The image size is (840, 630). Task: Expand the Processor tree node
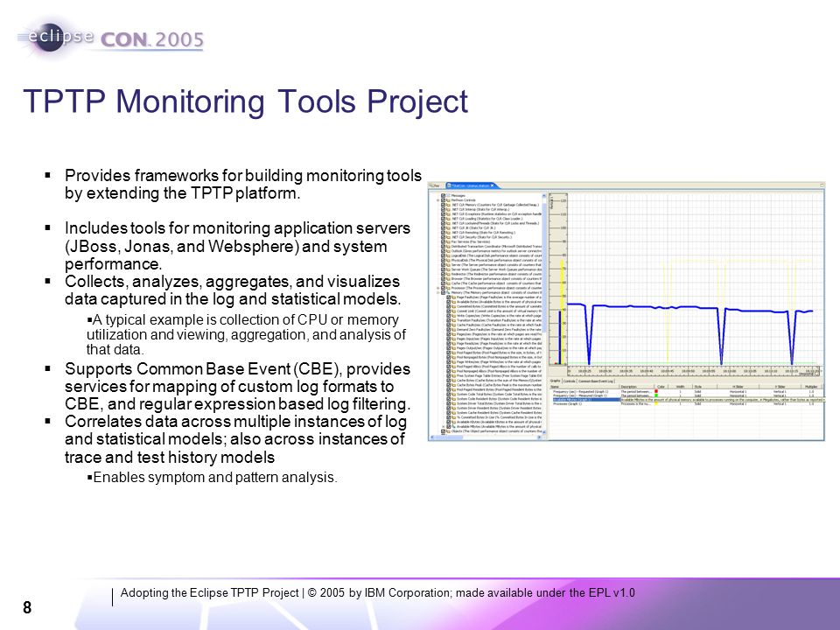(438, 288)
